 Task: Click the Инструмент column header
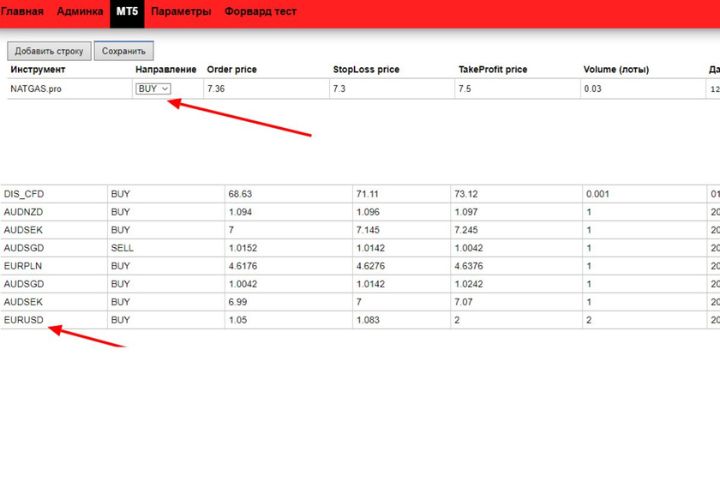pyautogui.click(x=38, y=69)
